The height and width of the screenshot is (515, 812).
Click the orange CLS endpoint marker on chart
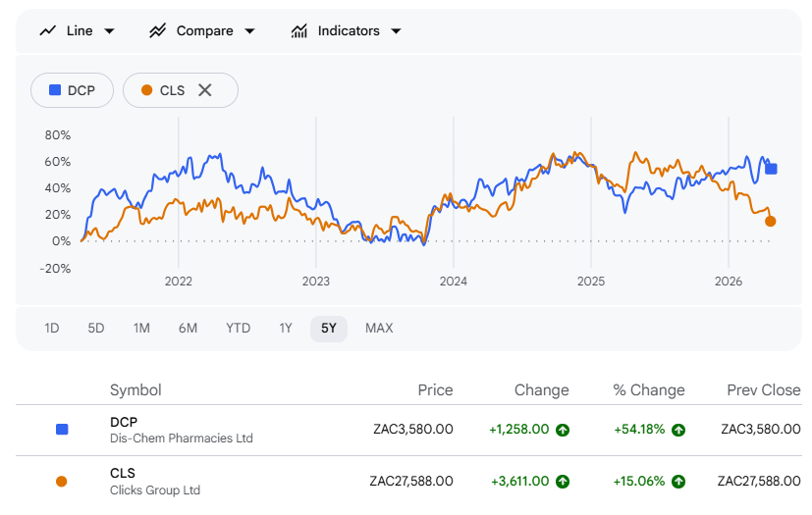770,222
